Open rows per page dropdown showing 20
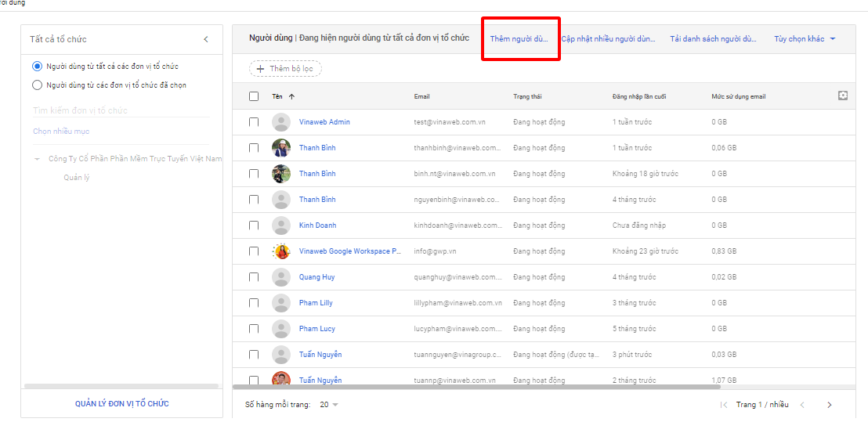868x433 pixels. coord(329,405)
